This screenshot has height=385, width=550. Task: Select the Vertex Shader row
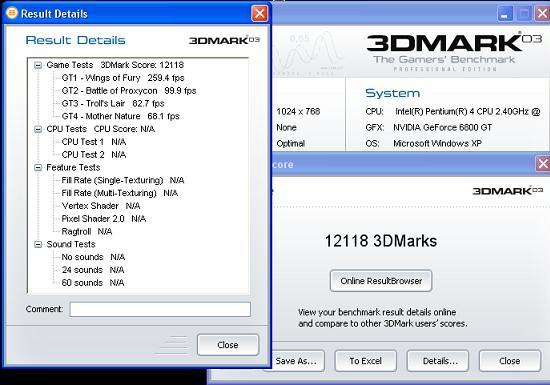click(x=101, y=206)
